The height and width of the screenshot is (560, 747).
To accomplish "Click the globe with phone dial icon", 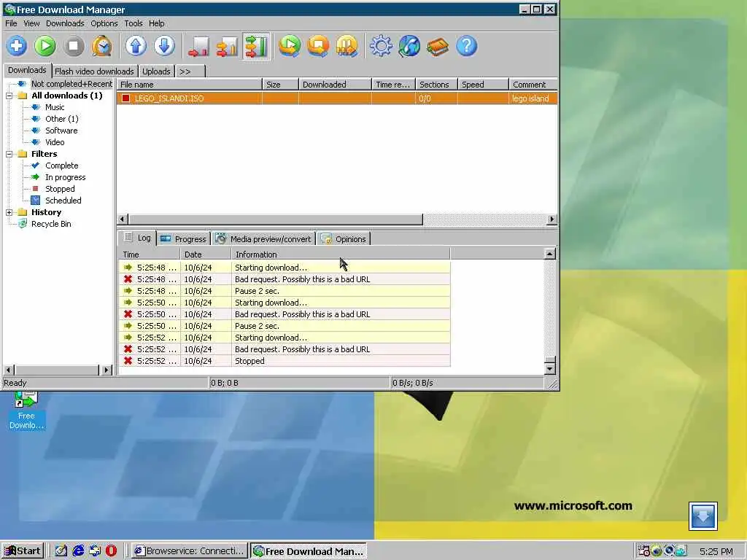I will click(x=409, y=46).
